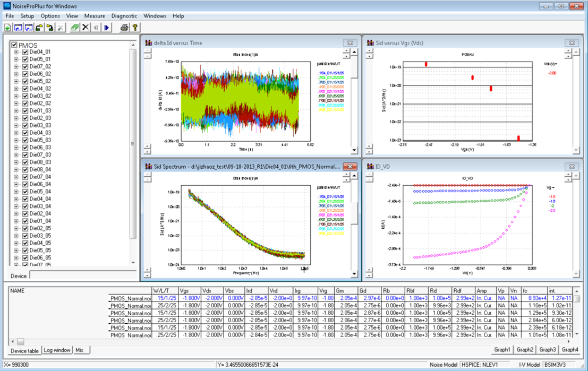Uncheck the PMOS root checkbox

coord(15,45)
